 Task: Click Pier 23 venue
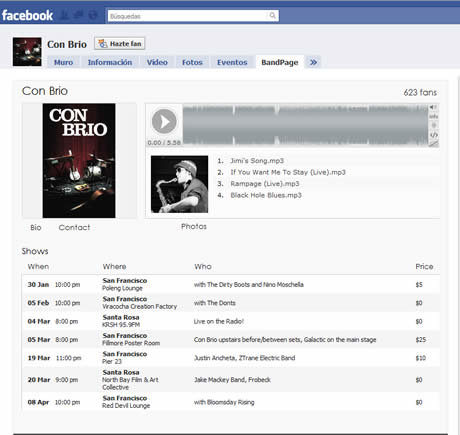[112, 362]
